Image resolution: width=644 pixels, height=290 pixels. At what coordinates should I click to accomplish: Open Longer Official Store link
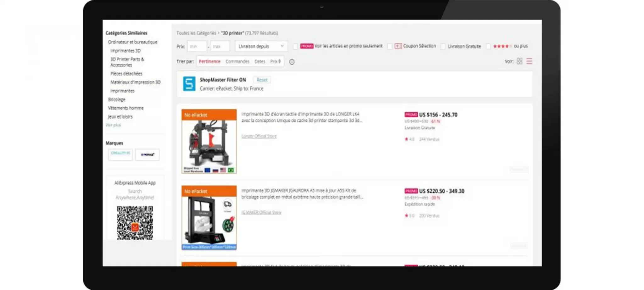[x=259, y=136]
